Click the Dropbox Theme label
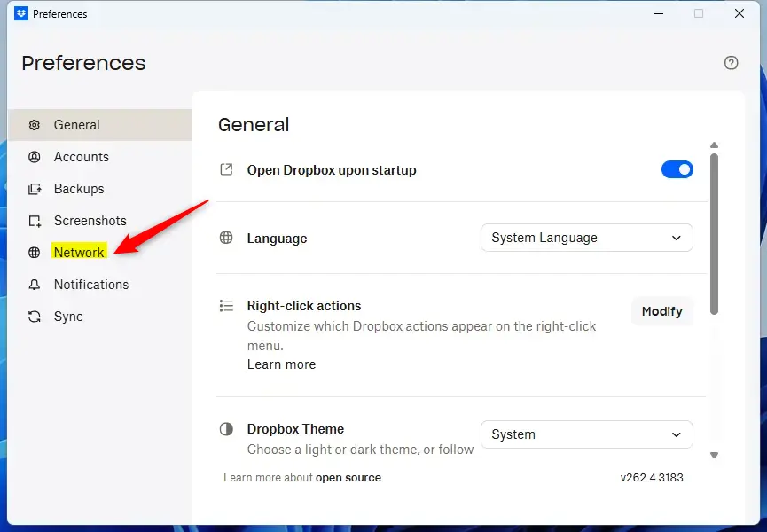Screen dimensions: 767x532 pyautogui.click(x=295, y=429)
